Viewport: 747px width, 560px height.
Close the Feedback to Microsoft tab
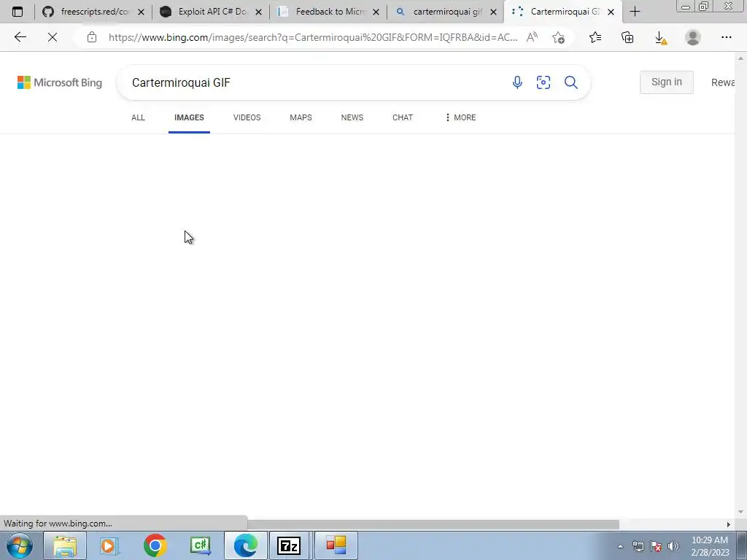376,12
